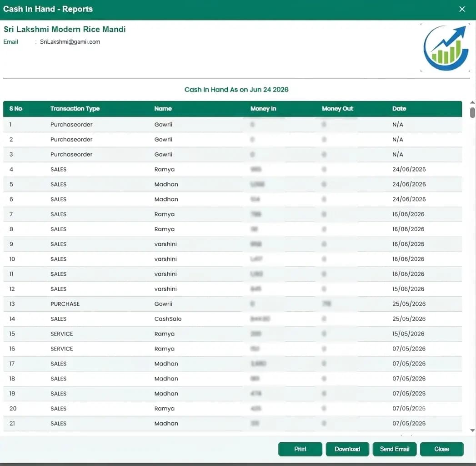
Task: Click Madhan in row 17
Action: click(166, 364)
